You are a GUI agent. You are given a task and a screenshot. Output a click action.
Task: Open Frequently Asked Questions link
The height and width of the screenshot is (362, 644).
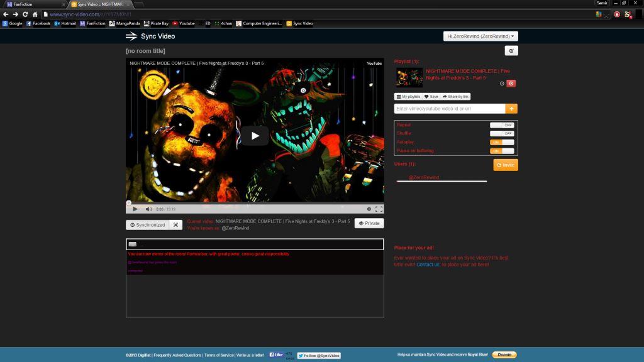pos(177,355)
